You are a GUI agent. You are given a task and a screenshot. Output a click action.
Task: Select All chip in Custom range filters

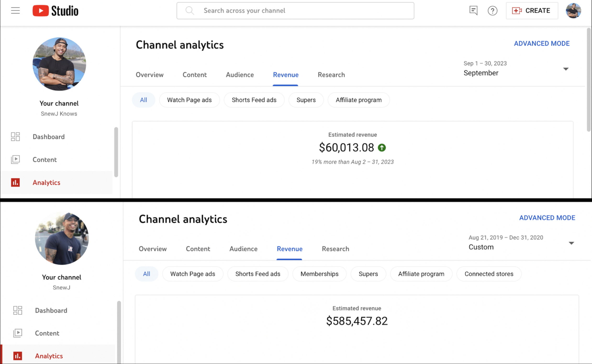click(x=146, y=274)
